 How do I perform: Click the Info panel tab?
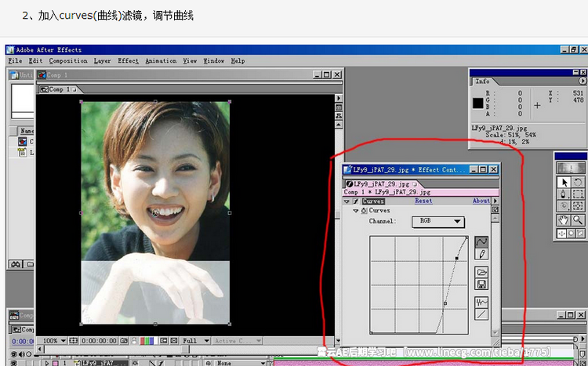coord(482,81)
